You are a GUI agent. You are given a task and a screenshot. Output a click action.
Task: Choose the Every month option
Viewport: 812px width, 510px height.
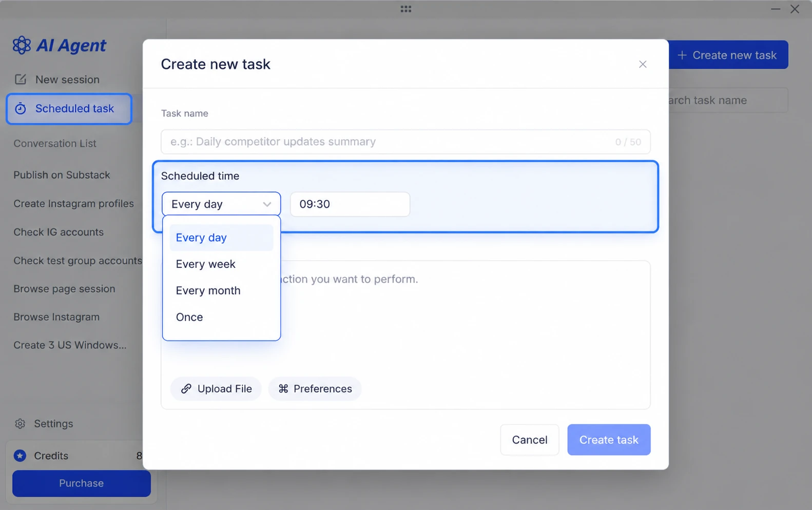click(221, 291)
